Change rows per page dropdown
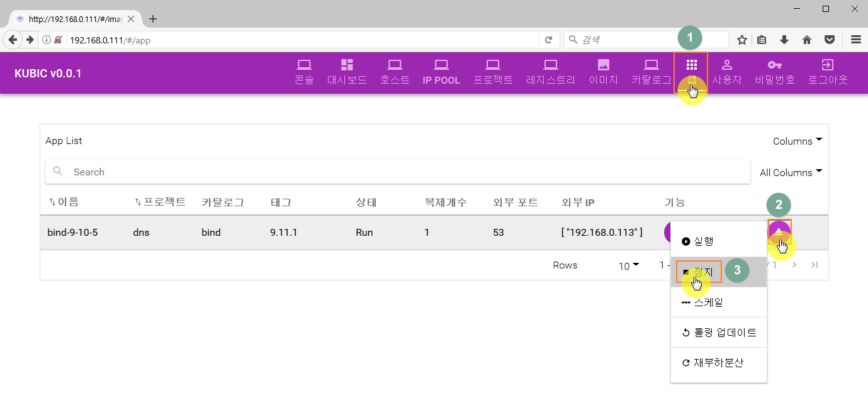The image size is (868, 393). [x=628, y=266]
